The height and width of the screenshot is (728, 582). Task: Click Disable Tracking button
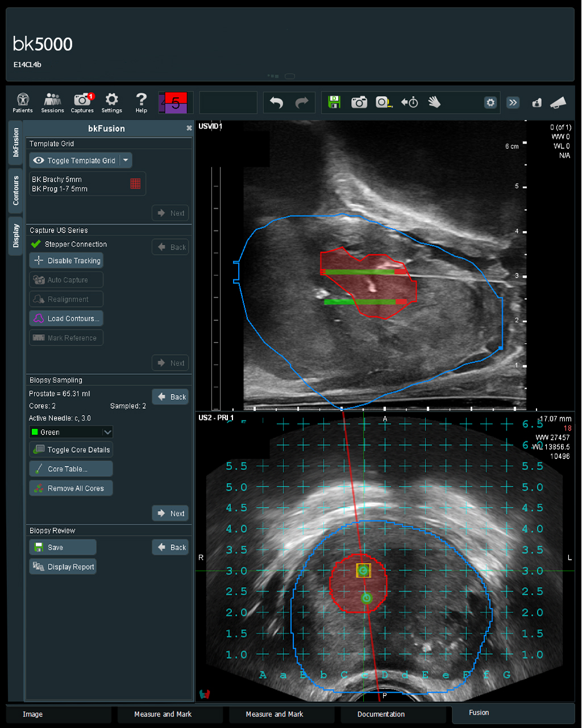(x=66, y=261)
